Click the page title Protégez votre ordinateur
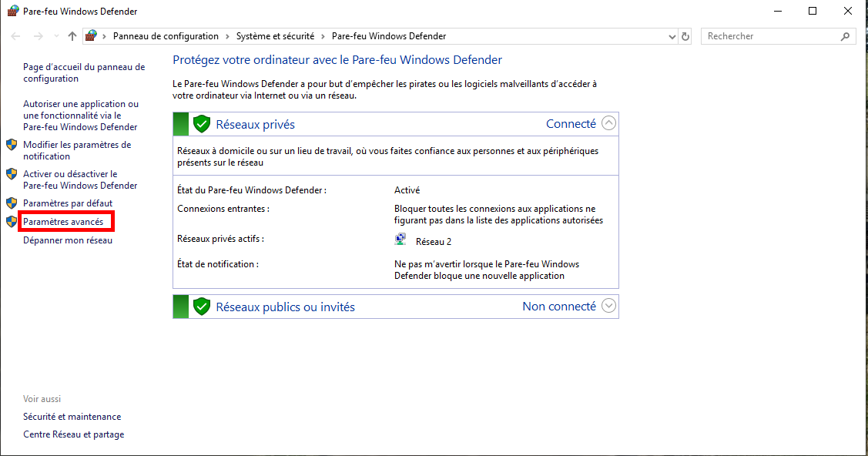 337,60
